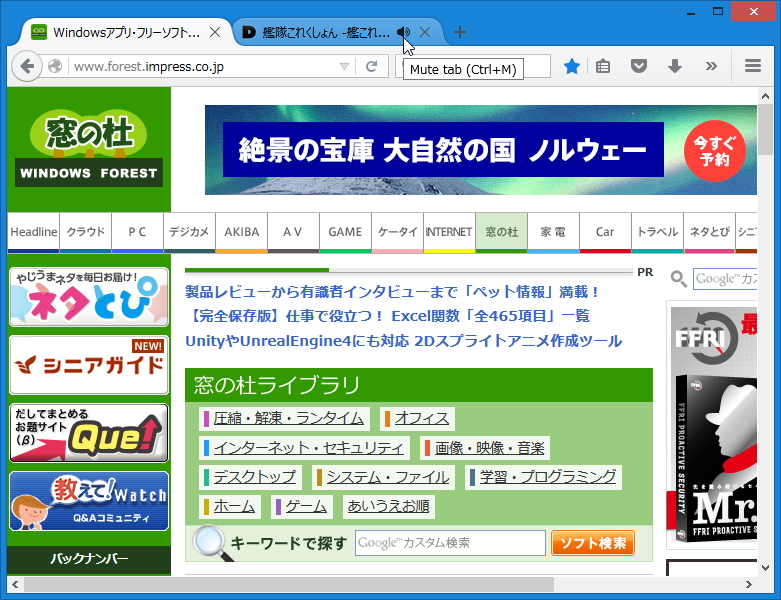
Task: Open the バックナンバー sidebar heading
Action: [x=89, y=559]
